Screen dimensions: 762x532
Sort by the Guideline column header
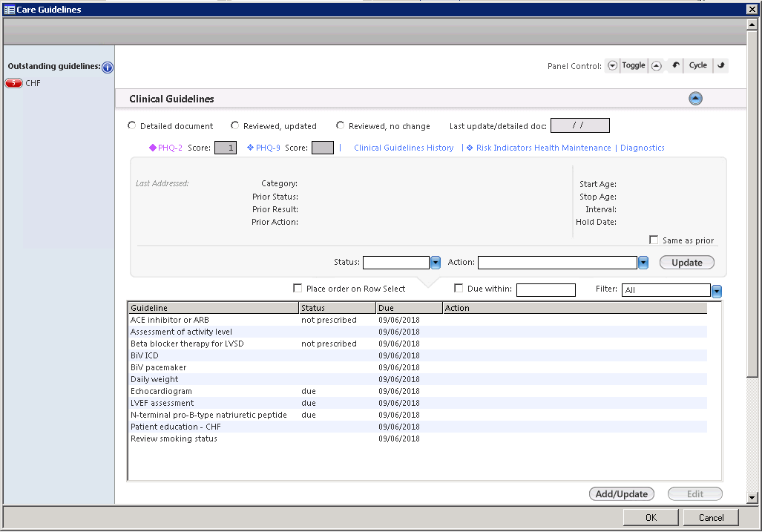[x=214, y=307]
